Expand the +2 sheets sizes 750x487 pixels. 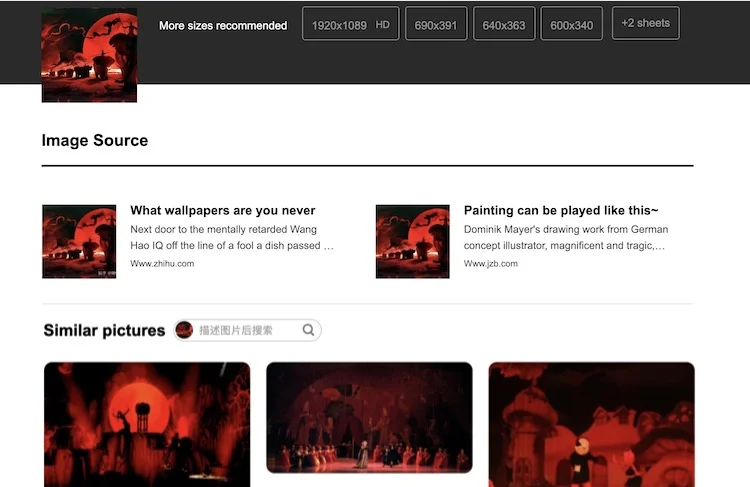[x=645, y=23]
